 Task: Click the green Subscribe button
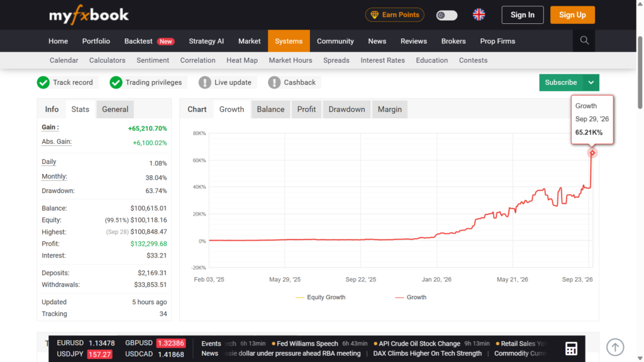click(x=561, y=82)
